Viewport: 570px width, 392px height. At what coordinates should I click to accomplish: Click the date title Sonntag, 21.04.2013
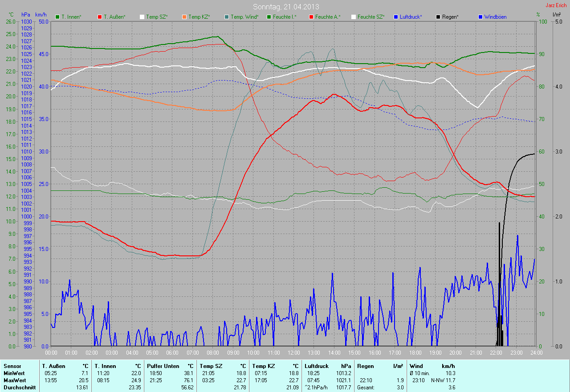click(286, 7)
